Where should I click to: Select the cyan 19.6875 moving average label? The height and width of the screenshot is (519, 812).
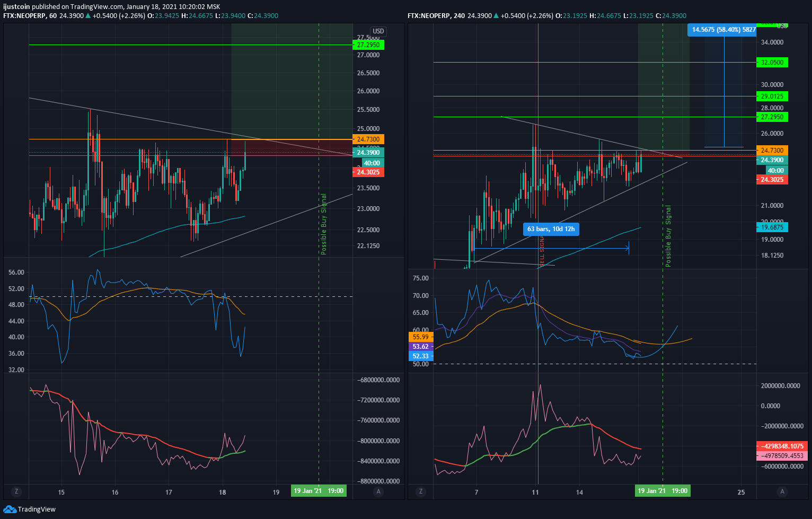[772, 227]
